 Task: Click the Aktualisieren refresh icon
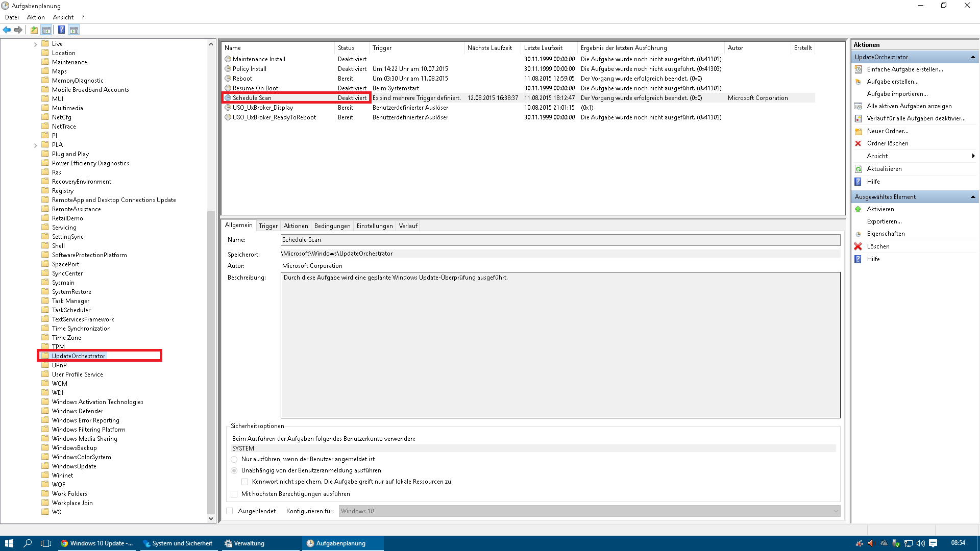coord(858,169)
